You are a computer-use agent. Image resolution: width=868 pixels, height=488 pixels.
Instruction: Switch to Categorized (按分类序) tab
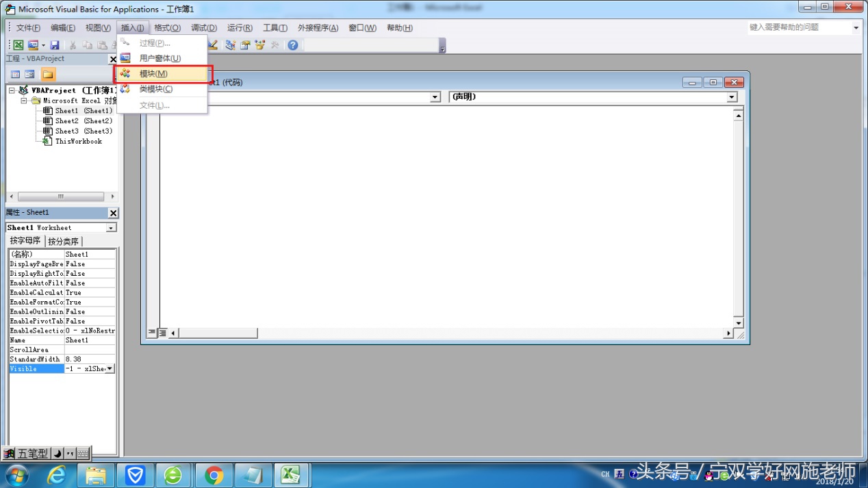tap(64, 241)
